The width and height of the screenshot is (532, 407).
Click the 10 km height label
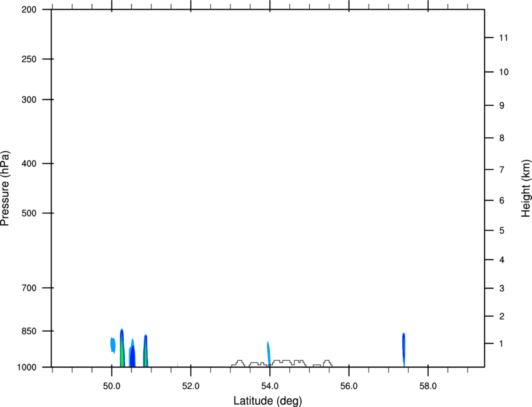[x=504, y=72]
